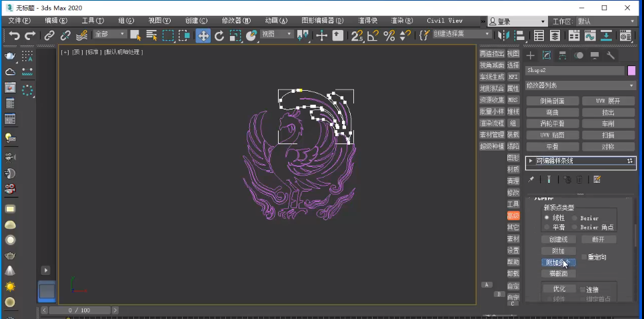Open the 全部 selection filter dropdown

click(110, 34)
